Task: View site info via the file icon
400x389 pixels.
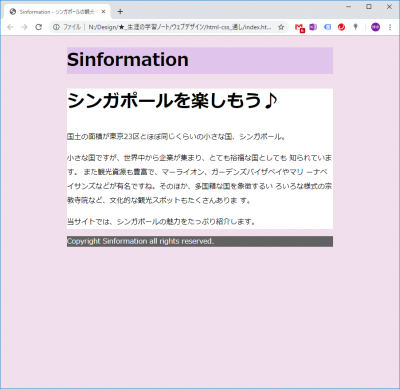Action: click(x=56, y=27)
